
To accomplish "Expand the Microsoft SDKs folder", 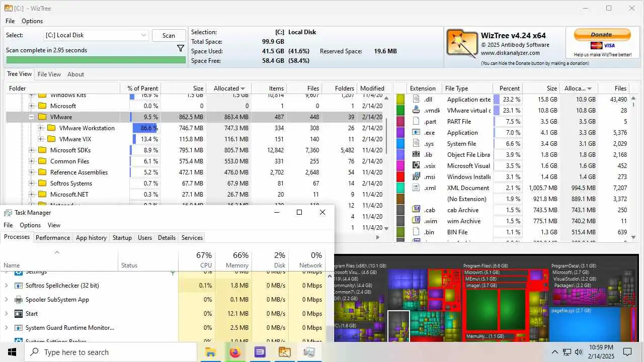I will [x=31, y=150].
